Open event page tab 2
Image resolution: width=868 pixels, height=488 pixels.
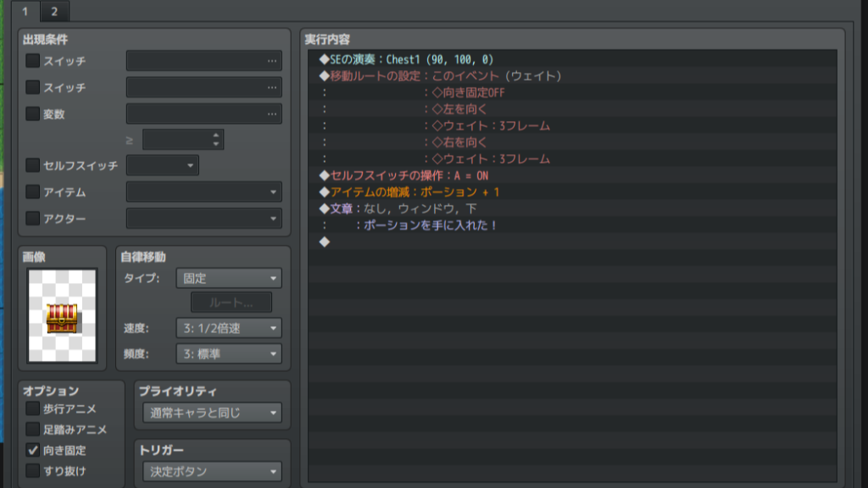[x=54, y=11]
